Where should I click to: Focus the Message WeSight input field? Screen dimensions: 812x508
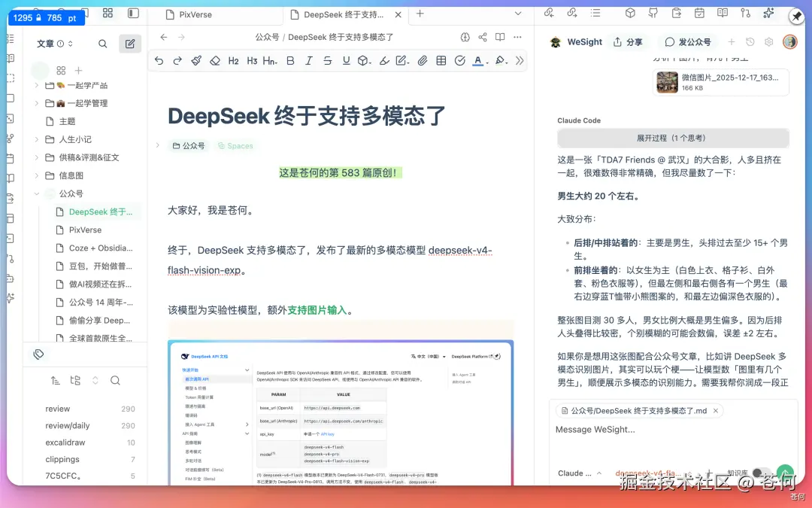pos(673,430)
